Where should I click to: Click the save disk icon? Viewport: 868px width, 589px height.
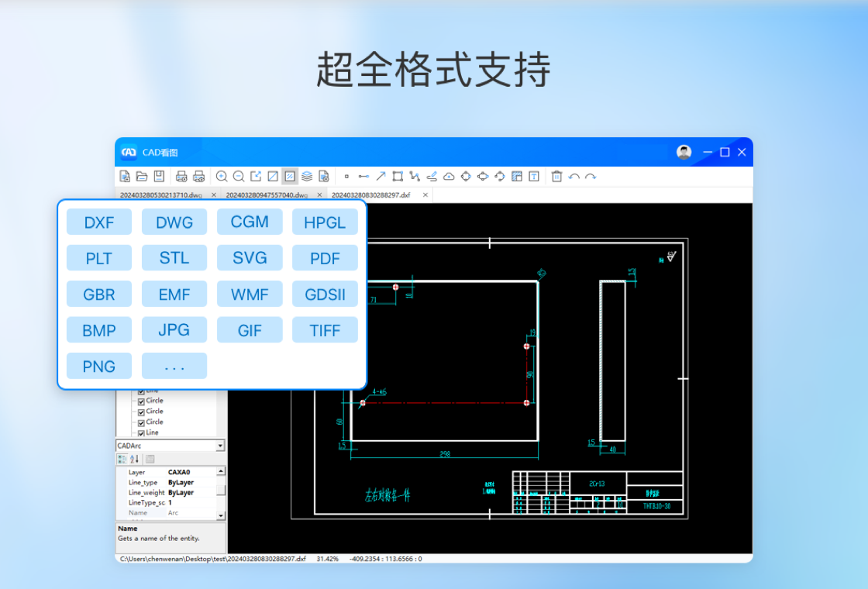[x=159, y=177]
